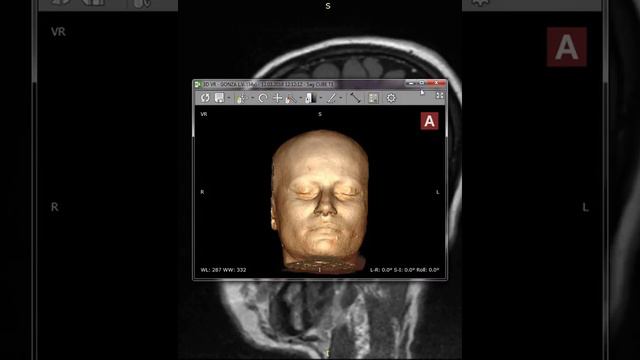Click small VR label in 3D VR viewport
This screenshot has height=360, width=640.
pos(204,114)
